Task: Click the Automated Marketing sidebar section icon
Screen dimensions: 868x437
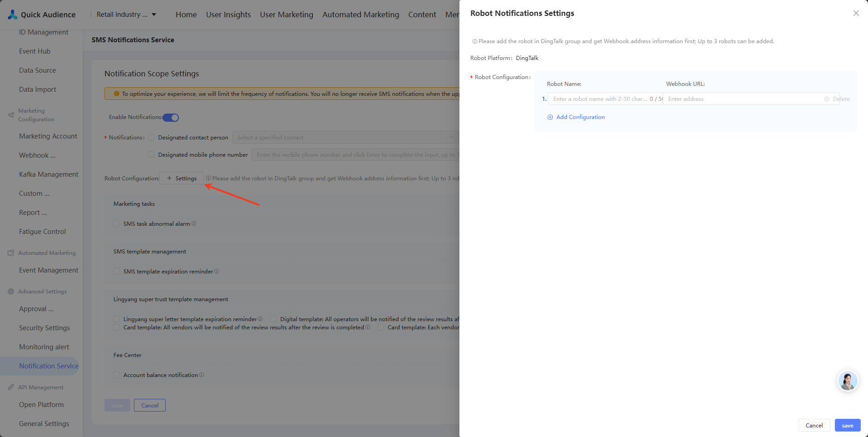Action: [11, 253]
